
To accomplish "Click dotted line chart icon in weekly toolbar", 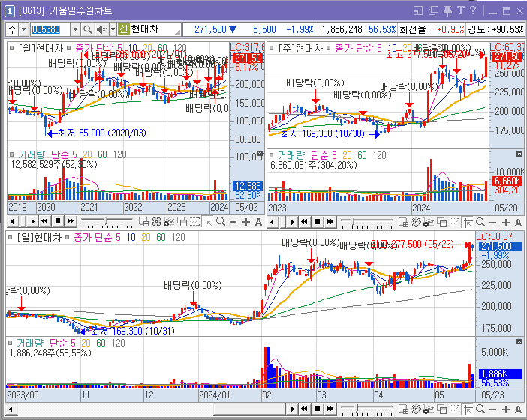I will point(454,222).
